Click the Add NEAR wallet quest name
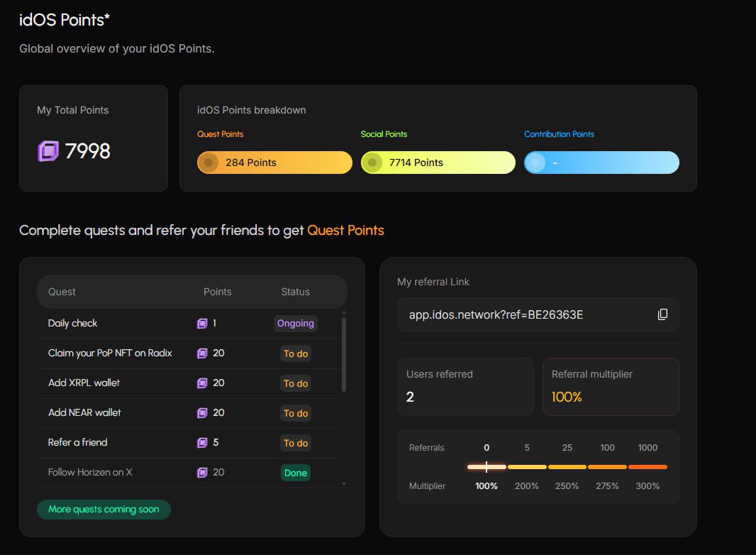This screenshot has height=555, width=756. click(x=84, y=412)
